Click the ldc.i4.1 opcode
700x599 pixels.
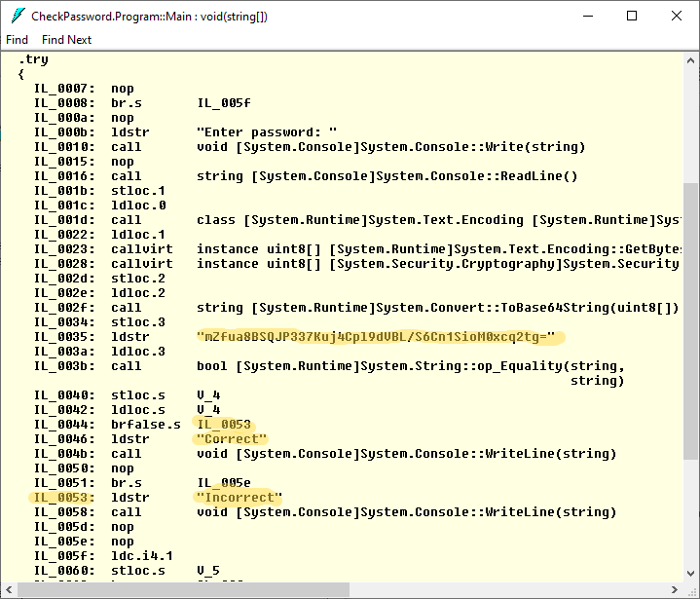[142, 556]
